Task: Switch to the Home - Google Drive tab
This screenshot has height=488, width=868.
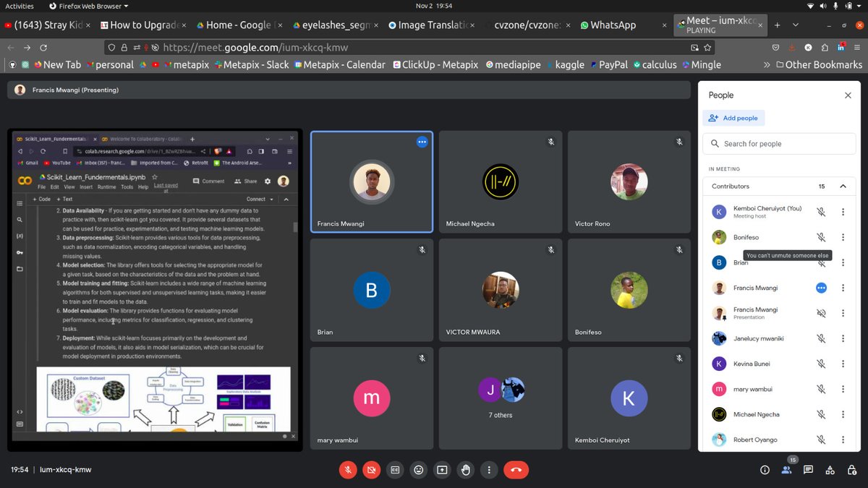Action: pyautogui.click(x=239, y=25)
